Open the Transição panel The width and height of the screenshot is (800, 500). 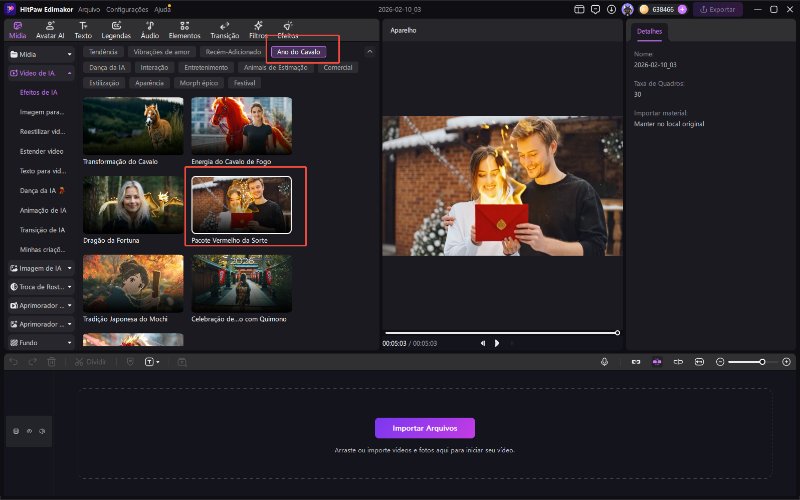pyautogui.click(x=224, y=30)
